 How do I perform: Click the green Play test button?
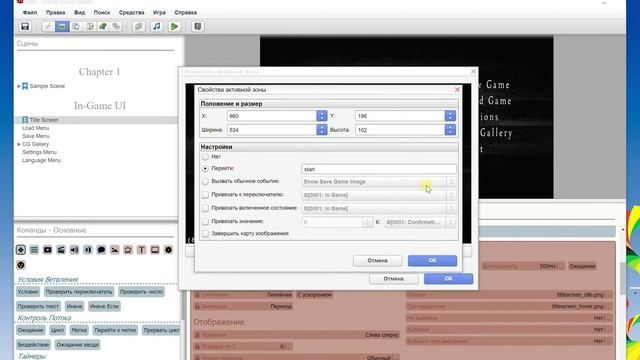coord(174,27)
